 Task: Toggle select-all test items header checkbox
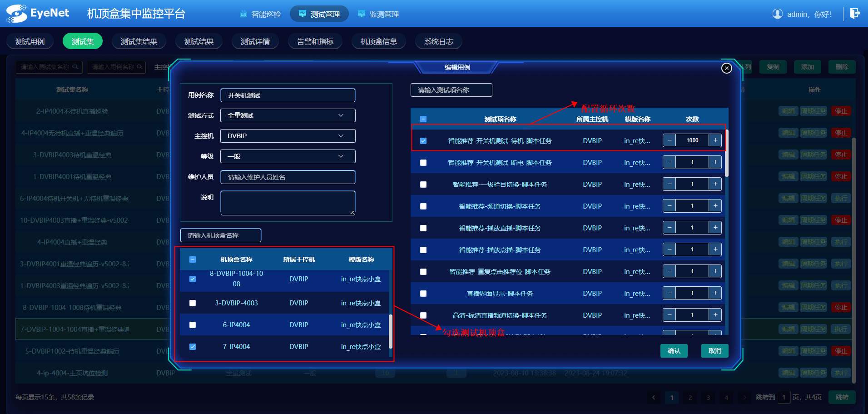[x=423, y=119]
